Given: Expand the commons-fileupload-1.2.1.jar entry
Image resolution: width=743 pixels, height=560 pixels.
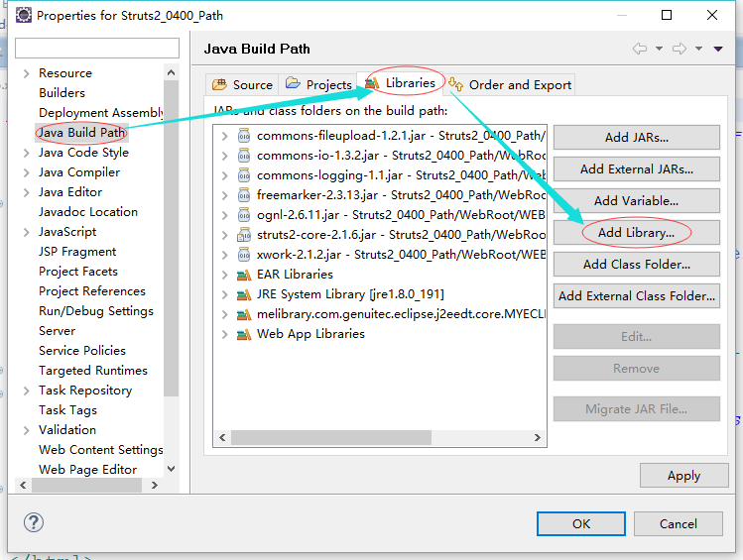Looking at the screenshot, I should 224,136.
